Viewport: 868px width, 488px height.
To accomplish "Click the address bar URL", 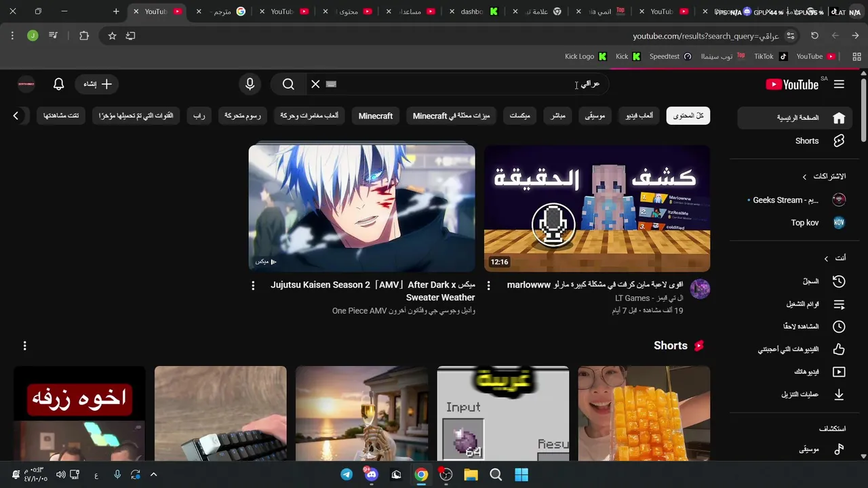I will coord(706,36).
